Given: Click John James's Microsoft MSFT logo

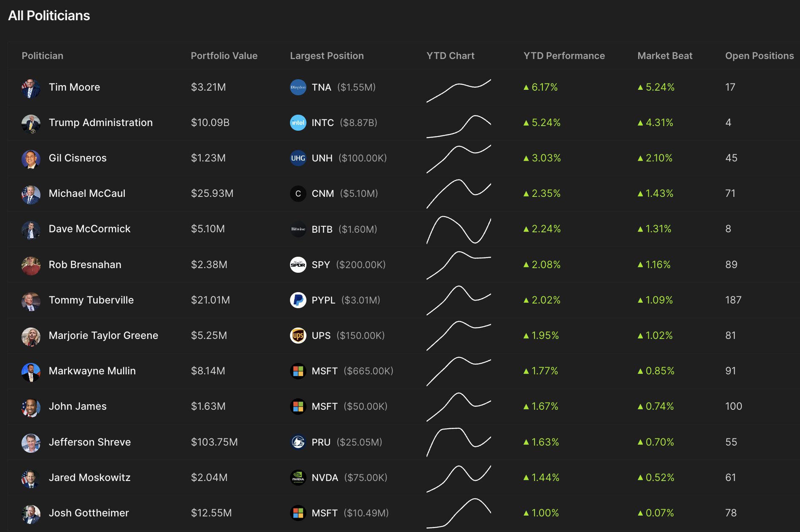Looking at the screenshot, I should [298, 406].
